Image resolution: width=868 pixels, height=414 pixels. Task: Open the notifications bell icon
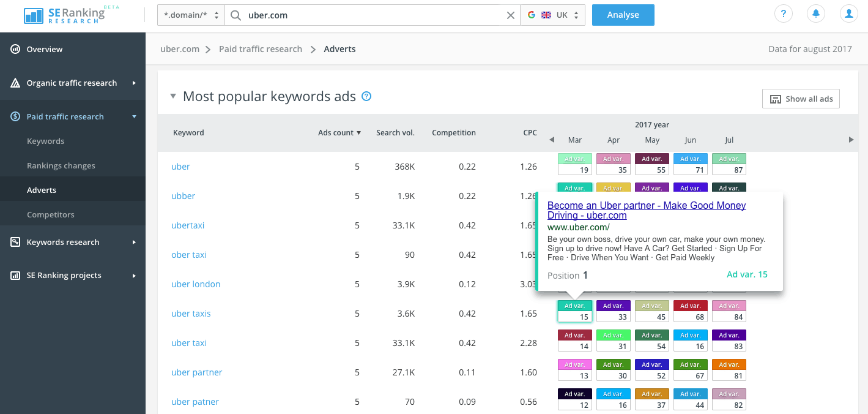click(816, 14)
